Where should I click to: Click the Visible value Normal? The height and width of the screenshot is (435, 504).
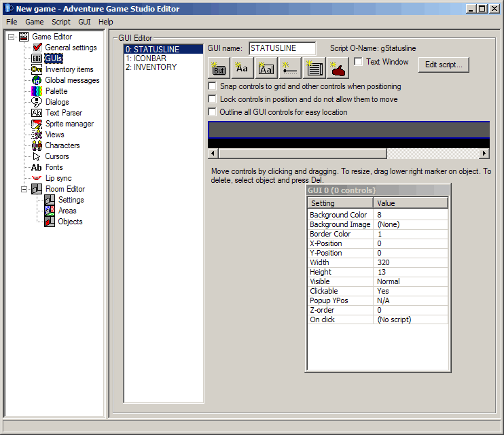[411, 281]
